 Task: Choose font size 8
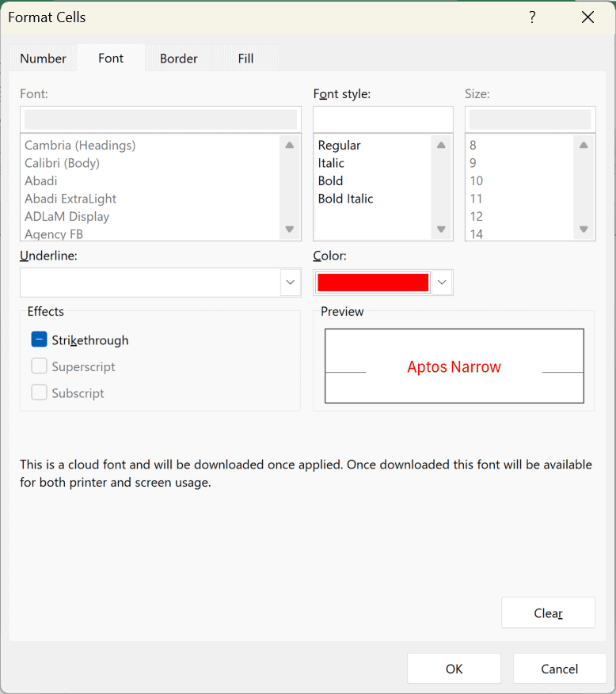pyautogui.click(x=473, y=145)
